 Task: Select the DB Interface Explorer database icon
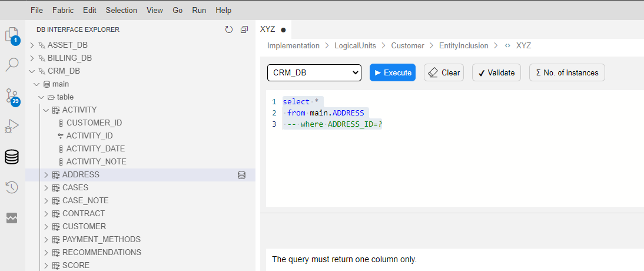(12, 157)
